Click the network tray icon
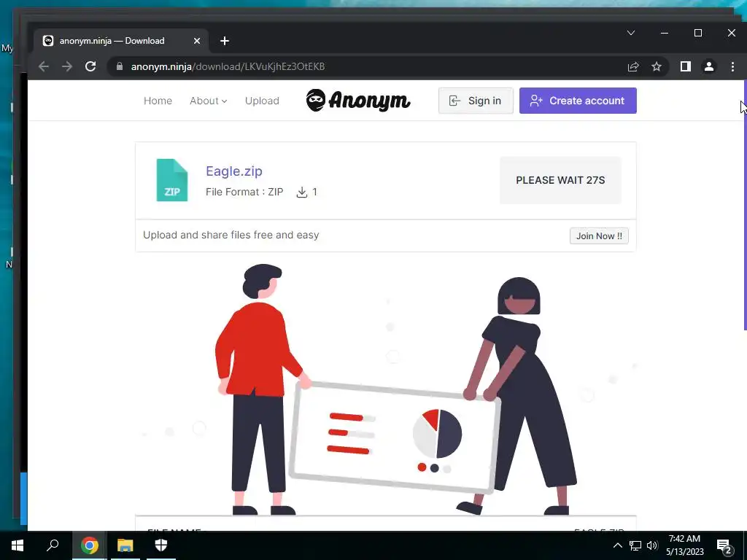Image resolution: width=747 pixels, height=560 pixels. click(635, 545)
